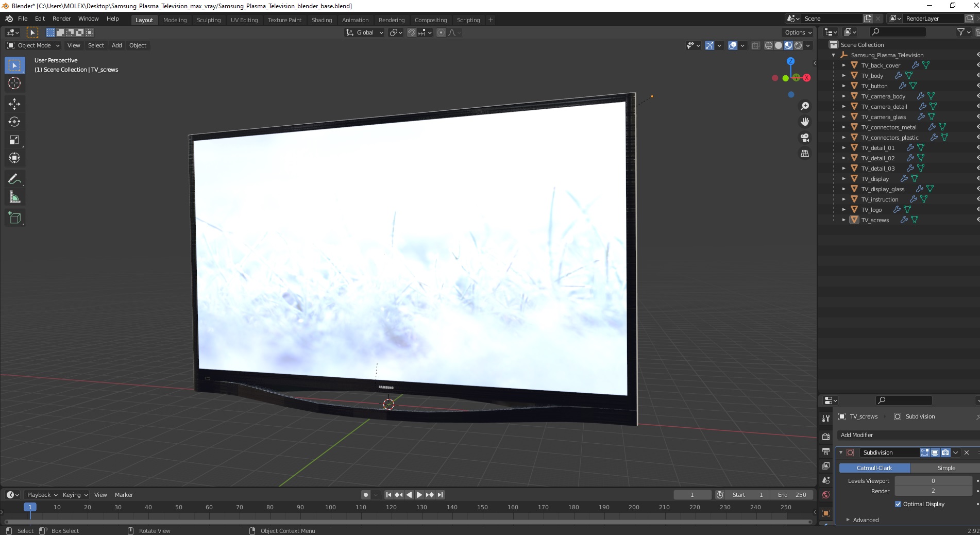The image size is (980, 535).
Task: Toggle snapping magnet
Action: point(411,32)
